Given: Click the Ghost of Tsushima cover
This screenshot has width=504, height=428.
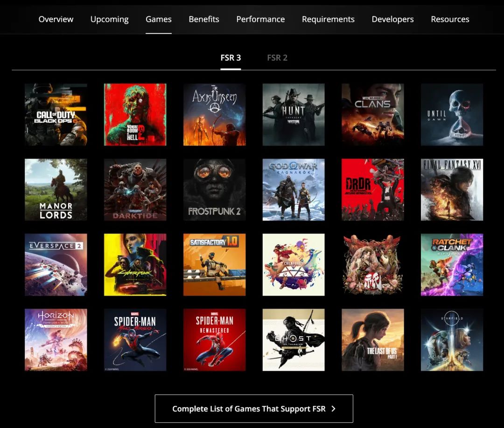Looking at the screenshot, I should point(294,340).
